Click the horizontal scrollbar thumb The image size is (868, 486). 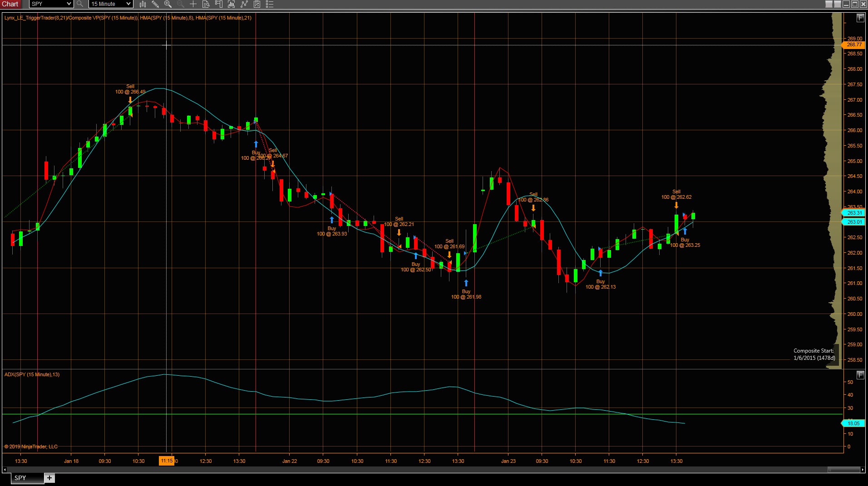[843, 470]
